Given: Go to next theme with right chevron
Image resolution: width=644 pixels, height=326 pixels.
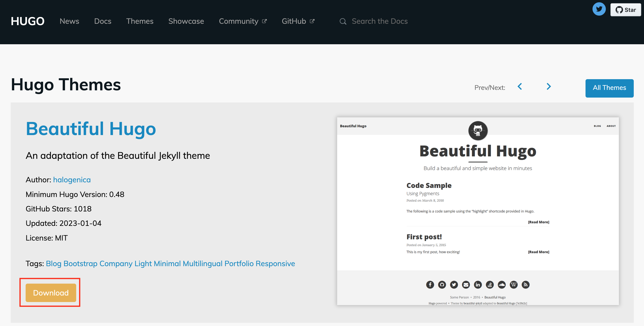Looking at the screenshot, I should (x=548, y=87).
